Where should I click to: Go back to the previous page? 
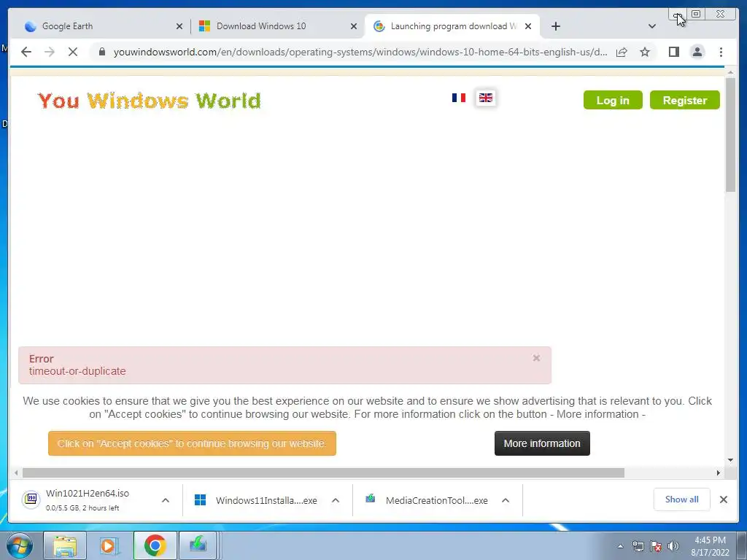[26, 52]
